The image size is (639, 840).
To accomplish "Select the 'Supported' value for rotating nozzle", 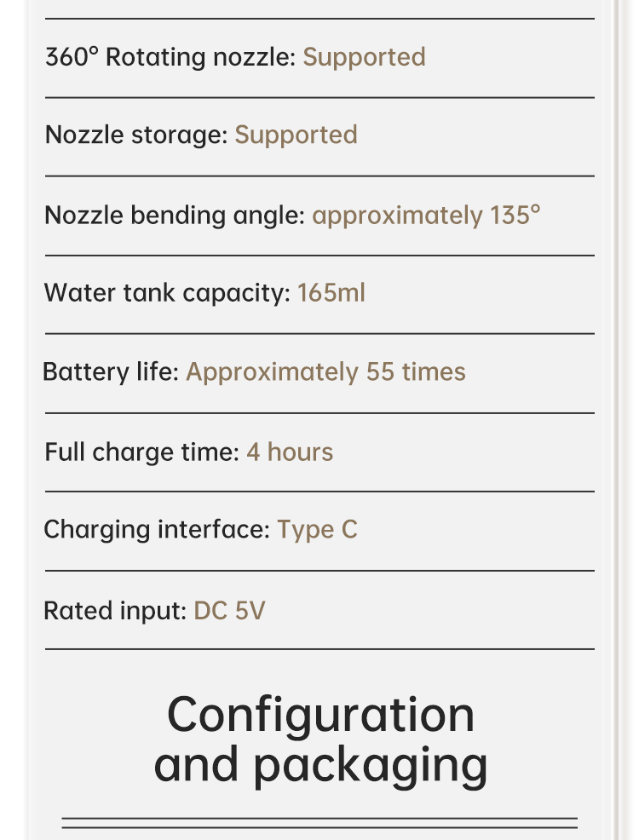I will (x=364, y=57).
